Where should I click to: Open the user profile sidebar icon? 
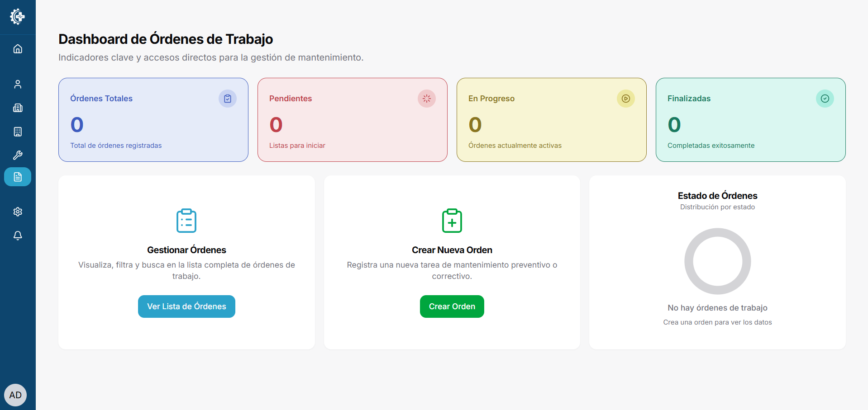[18, 84]
